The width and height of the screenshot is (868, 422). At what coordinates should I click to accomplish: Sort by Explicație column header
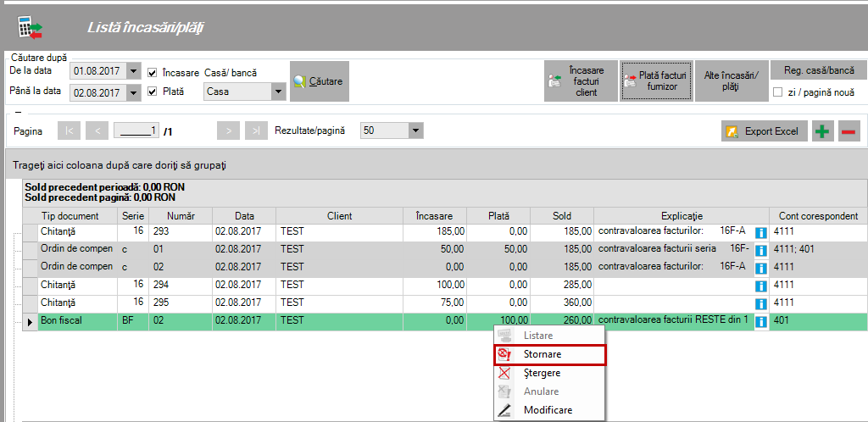point(682,216)
